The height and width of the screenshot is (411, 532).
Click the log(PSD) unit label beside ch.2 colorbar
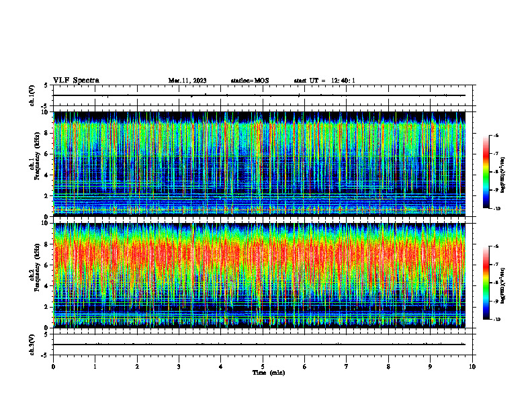504,285
